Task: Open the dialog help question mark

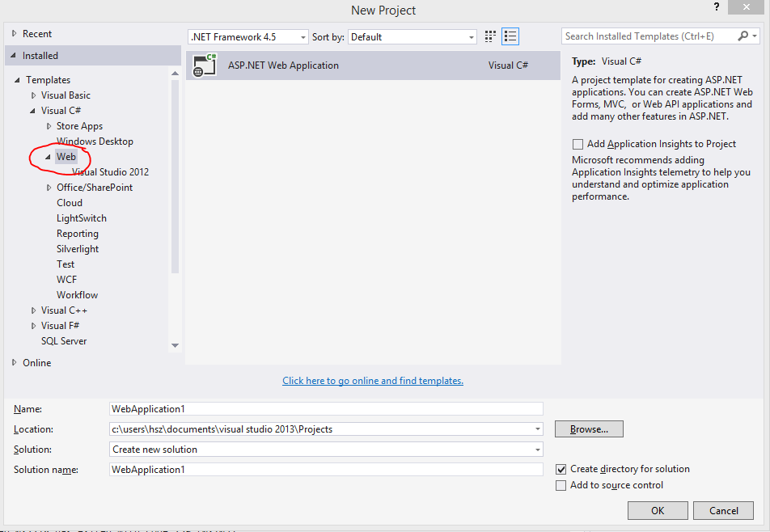Action: [x=717, y=6]
